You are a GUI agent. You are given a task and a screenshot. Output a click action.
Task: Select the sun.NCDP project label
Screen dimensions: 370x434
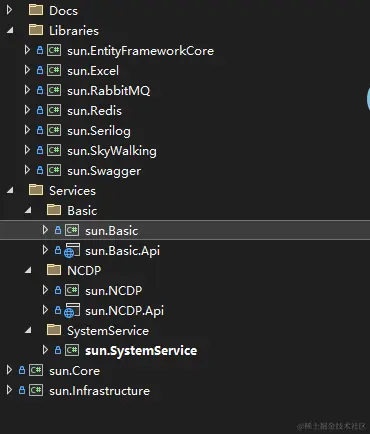[113, 291]
